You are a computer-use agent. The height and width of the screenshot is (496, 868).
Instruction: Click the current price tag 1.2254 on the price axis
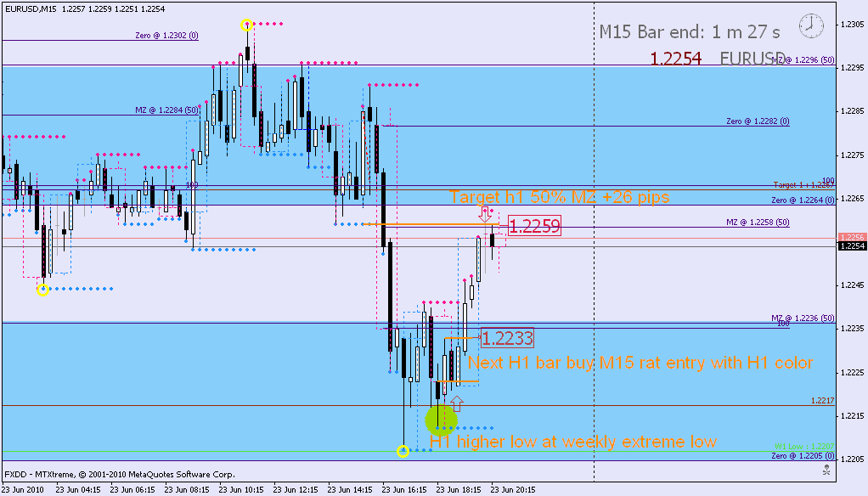coord(852,245)
